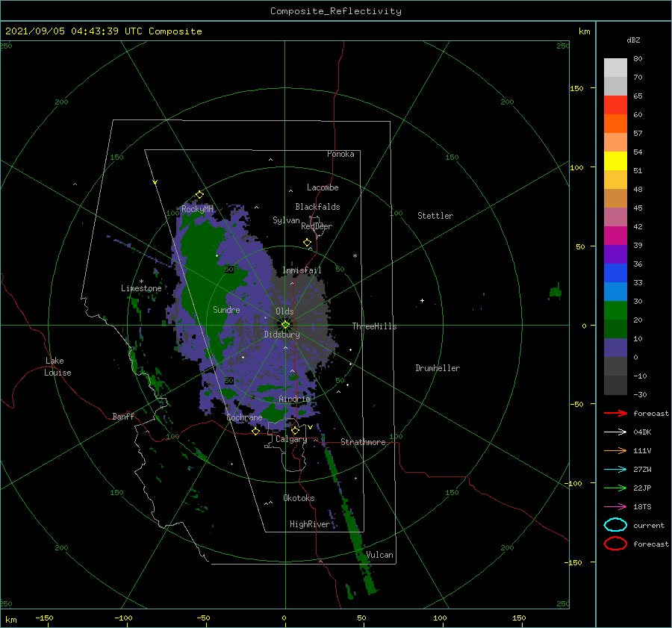Click the Didsbury city label

pos(282,335)
